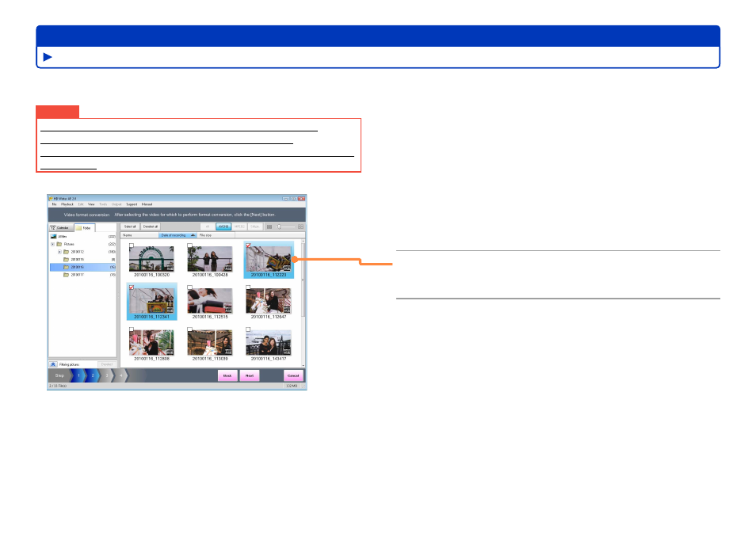Click the Select all button
Image resolution: width=756 pixels, height=533 pixels.
(130, 227)
